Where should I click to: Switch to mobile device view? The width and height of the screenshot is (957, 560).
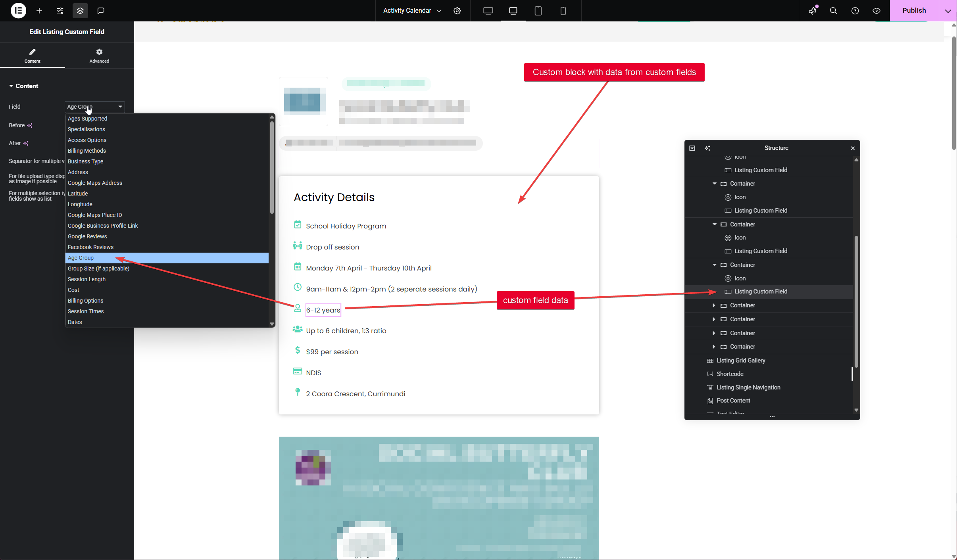(x=563, y=11)
